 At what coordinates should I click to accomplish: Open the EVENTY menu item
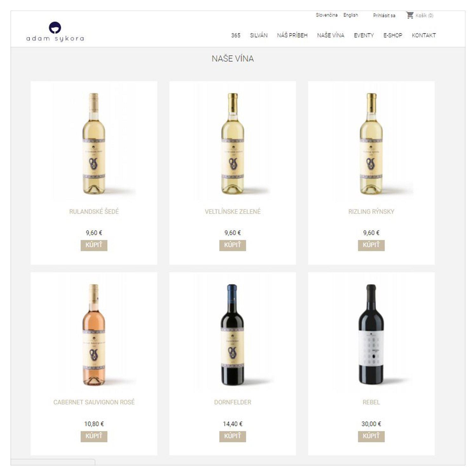[x=364, y=35]
